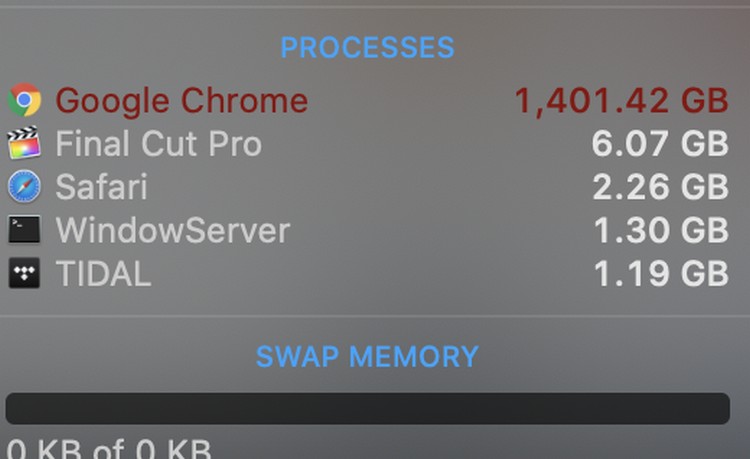Viewport: 750px width, 459px height.
Task: Click the "0 KB of 0 KB" swap text
Action: coord(108,448)
